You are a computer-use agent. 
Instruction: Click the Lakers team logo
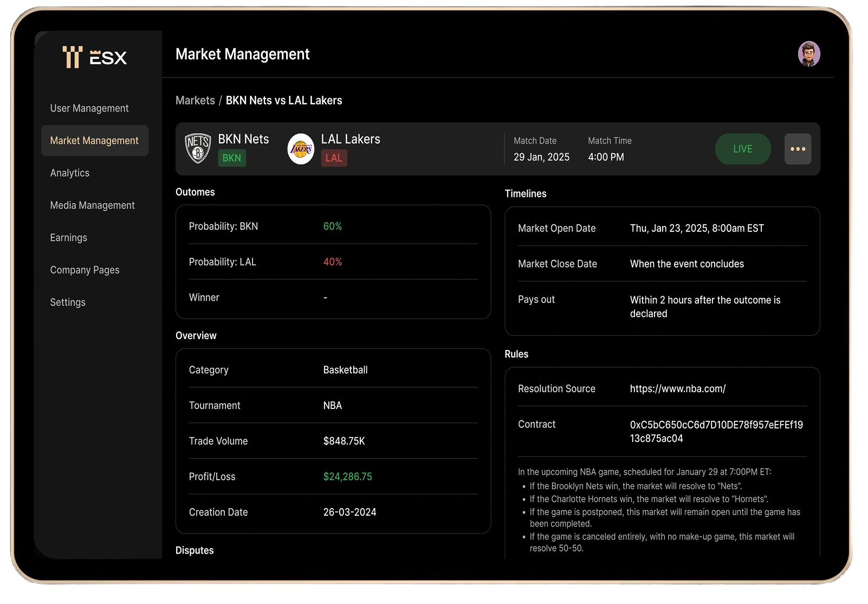301,149
